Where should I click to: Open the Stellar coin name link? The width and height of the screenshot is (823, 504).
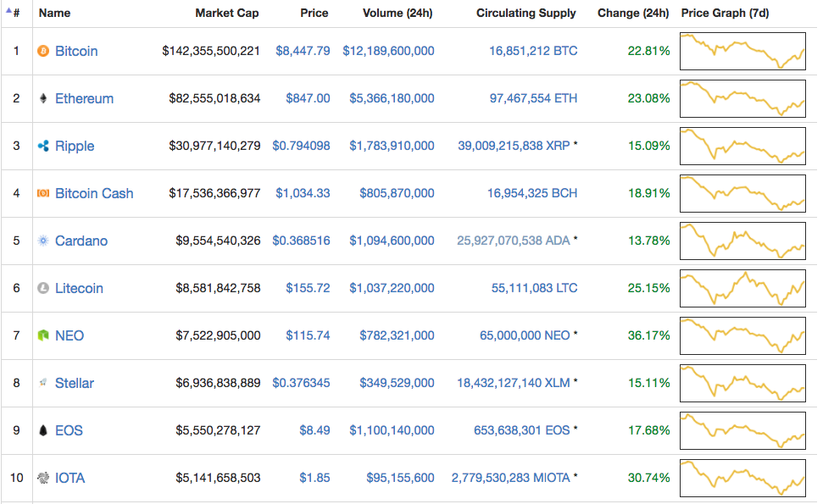[x=75, y=384]
